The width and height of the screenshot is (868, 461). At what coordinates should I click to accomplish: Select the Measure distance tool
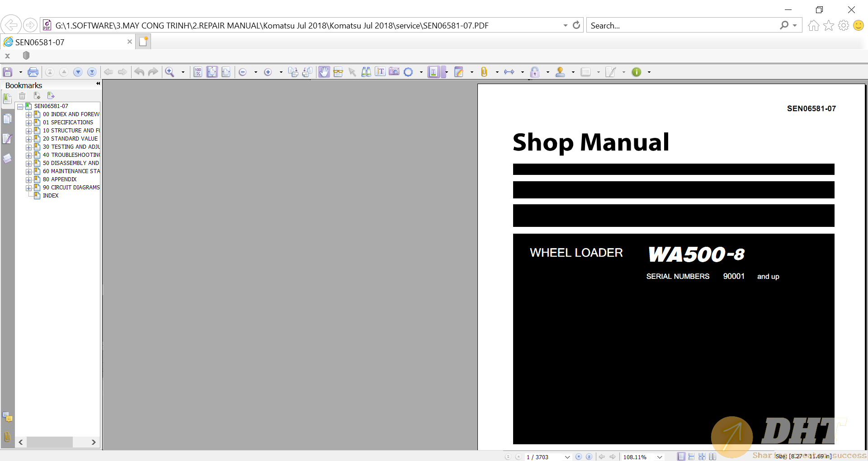click(x=509, y=72)
